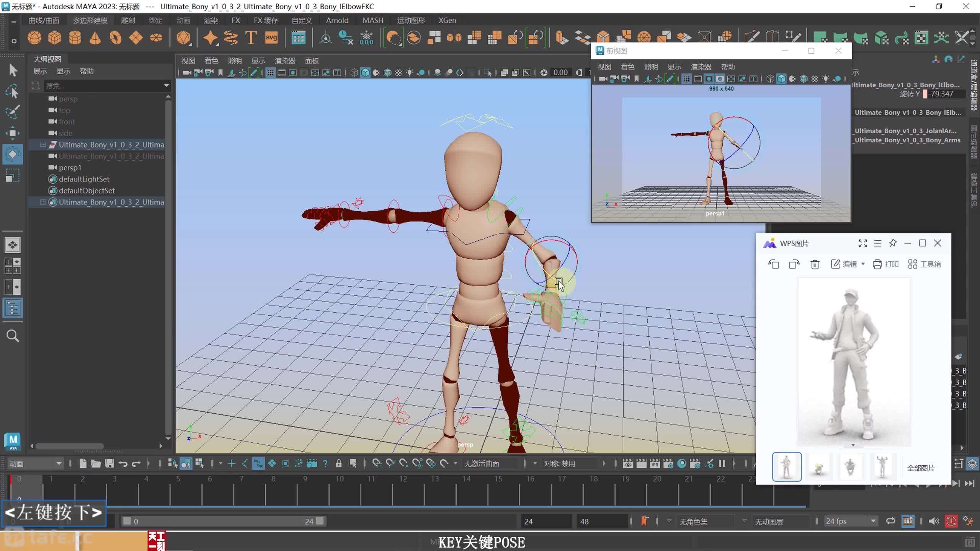Rotate image left in WPS picture viewer
The width and height of the screenshot is (980, 551).
[773, 264]
